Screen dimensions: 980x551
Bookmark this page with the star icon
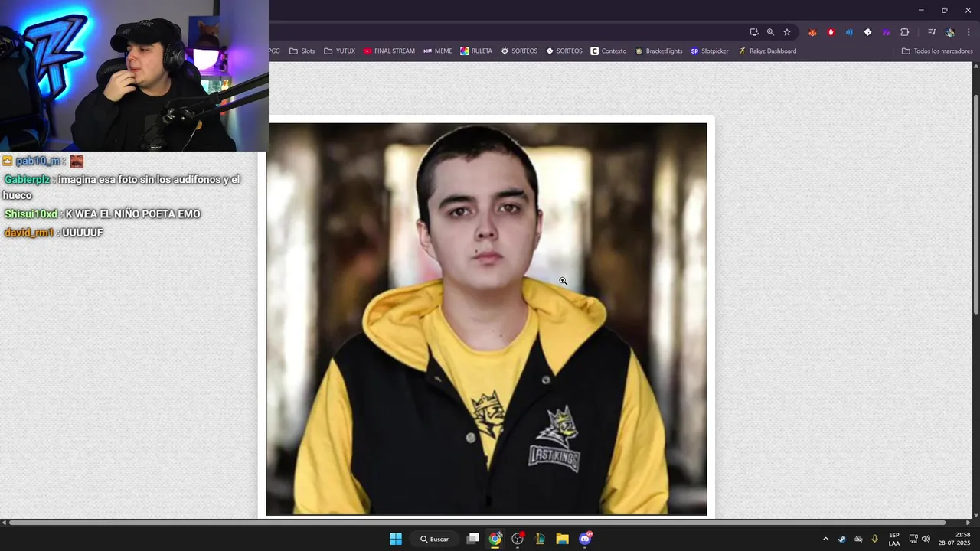pyautogui.click(x=787, y=32)
